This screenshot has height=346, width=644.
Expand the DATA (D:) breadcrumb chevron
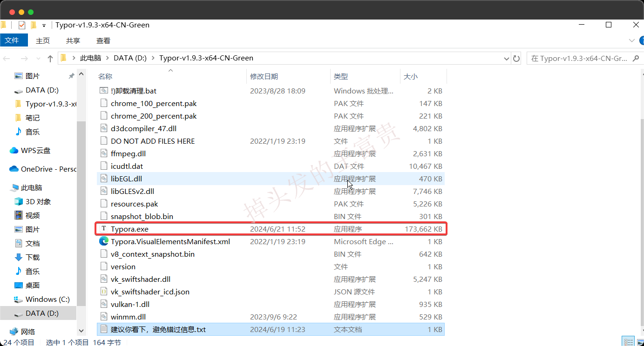(153, 59)
